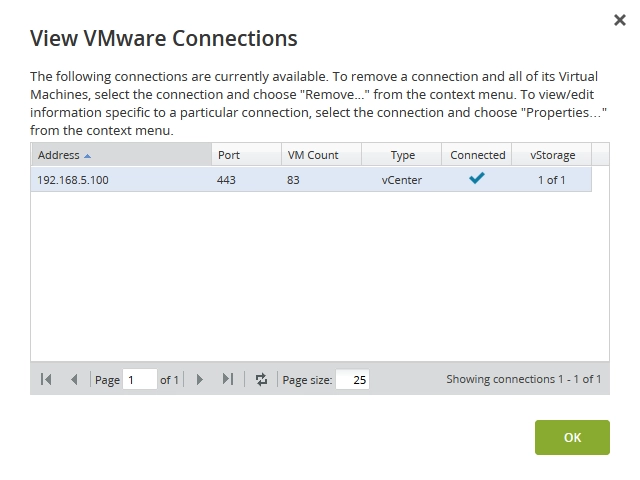Go to first page of connections
This screenshot has height=480, width=640.
(46, 380)
